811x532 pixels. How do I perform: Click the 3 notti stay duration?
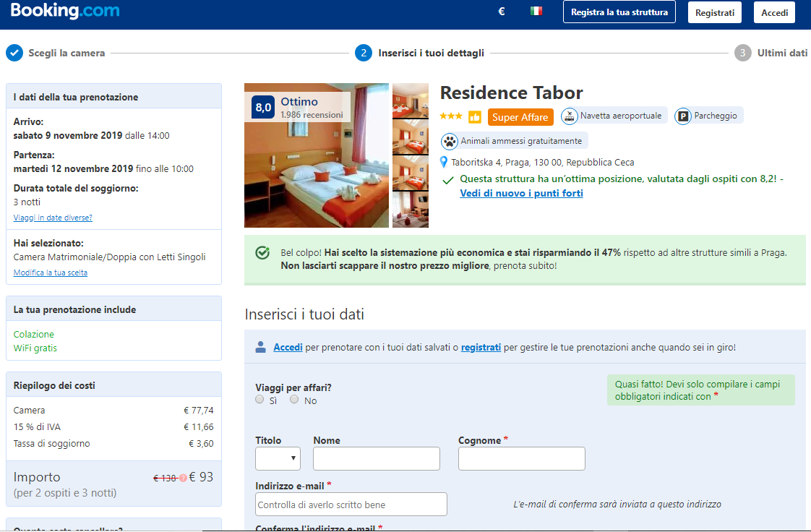pyautogui.click(x=27, y=202)
